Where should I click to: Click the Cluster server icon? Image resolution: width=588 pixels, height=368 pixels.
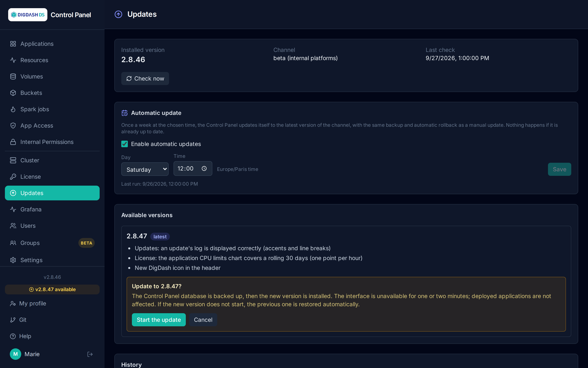point(13,160)
